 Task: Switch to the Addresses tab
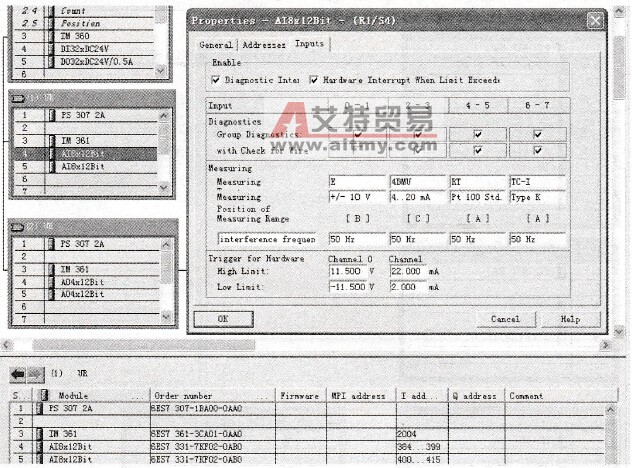coord(262,45)
